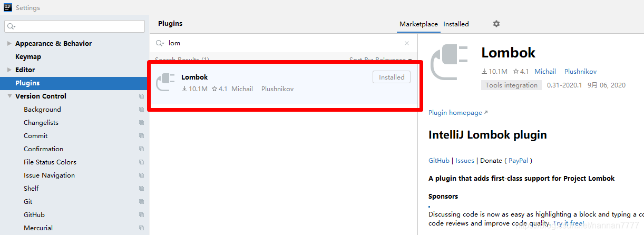Click the IntelliJ Lombok plugin heading
644x235 pixels.
487,135
